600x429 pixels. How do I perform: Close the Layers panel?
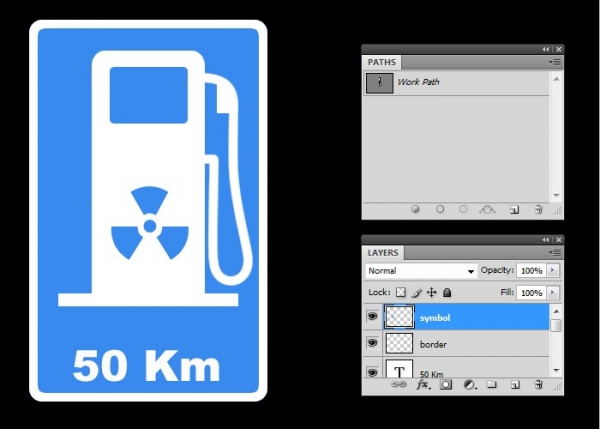coord(559,240)
